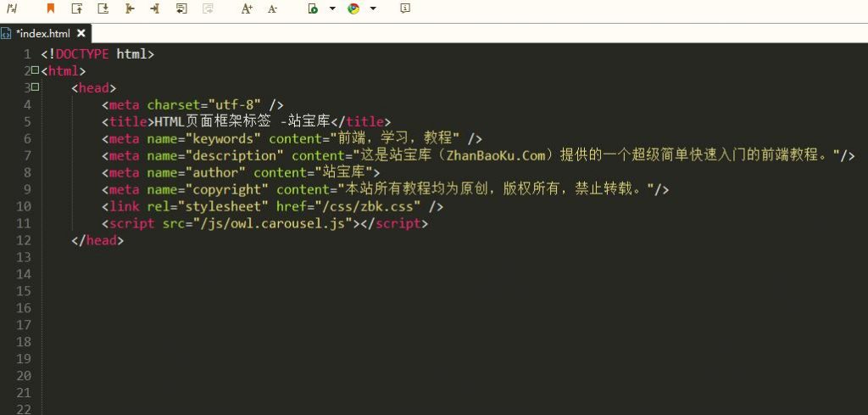The image size is (868, 415).
Task: Click the jump to line end icon
Action: (x=155, y=8)
